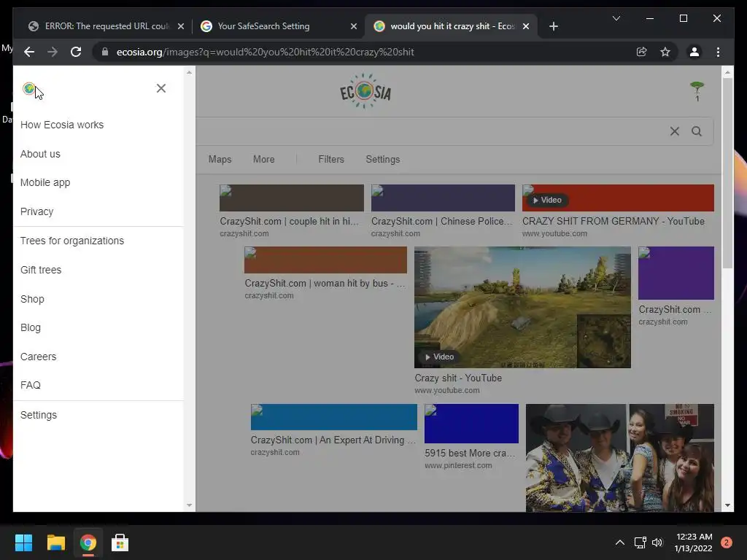Open the 'couple hit in hi...' image result
The height and width of the screenshot is (560, 747).
coord(292,198)
